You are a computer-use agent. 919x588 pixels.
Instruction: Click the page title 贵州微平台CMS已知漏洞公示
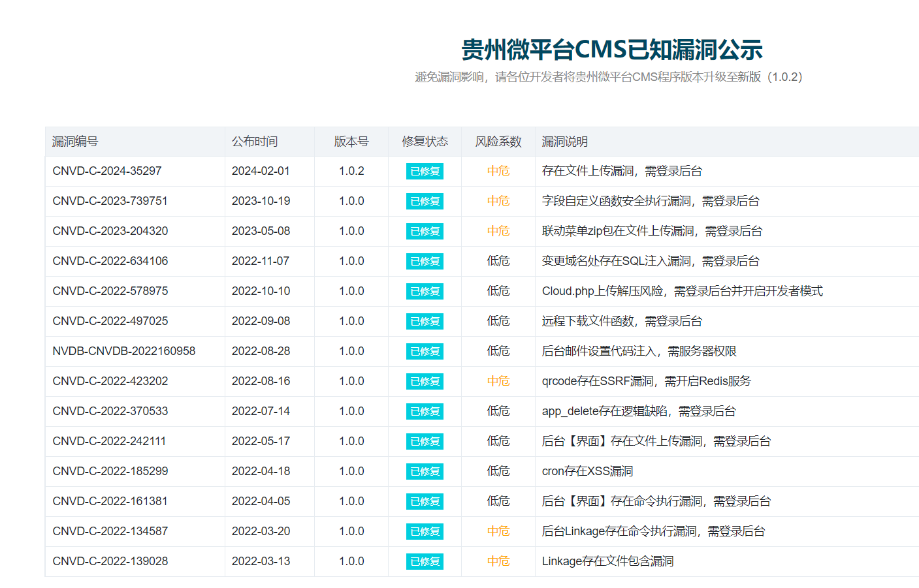(x=612, y=50)
